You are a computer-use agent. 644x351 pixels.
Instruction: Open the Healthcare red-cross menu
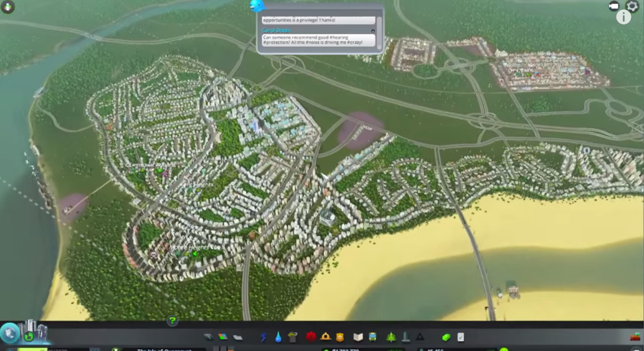[x=311, y=337]
